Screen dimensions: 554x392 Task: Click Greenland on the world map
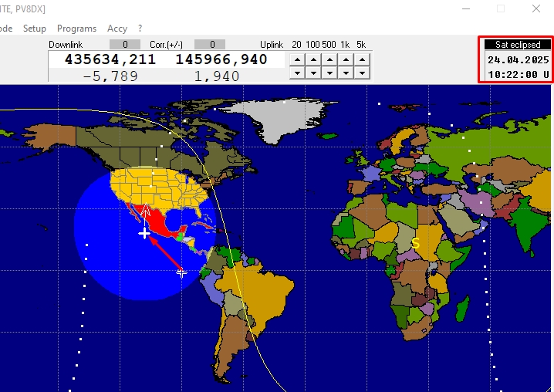(x=279, y=118)
